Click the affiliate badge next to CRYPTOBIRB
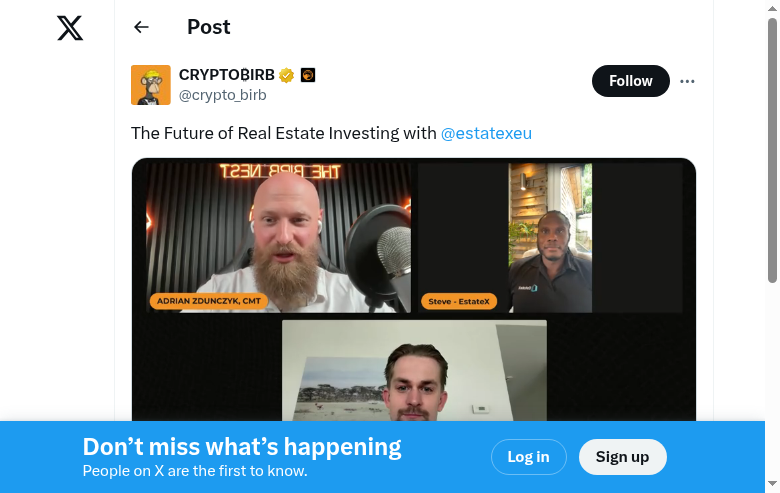Image resolution: width=780 pixels, height=493 pixels. [308, 75]
